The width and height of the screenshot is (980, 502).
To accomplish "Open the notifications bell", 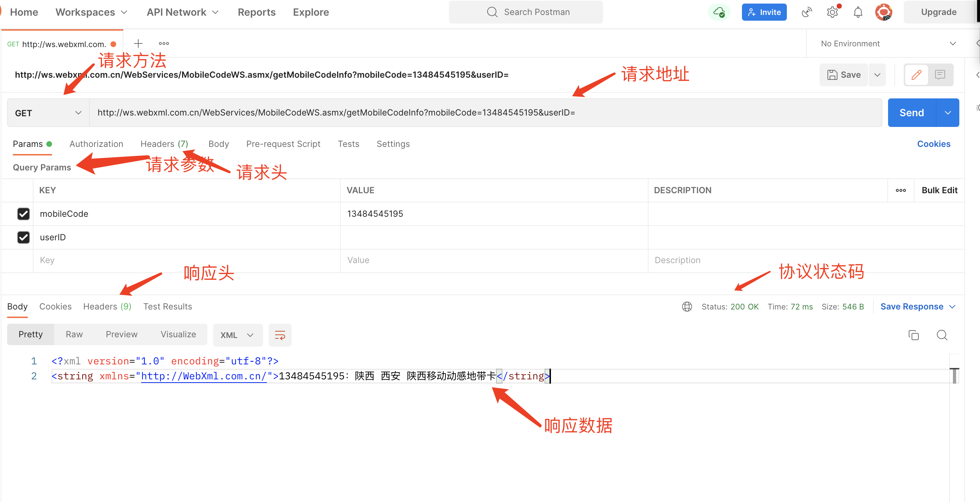I will (857, 12).
